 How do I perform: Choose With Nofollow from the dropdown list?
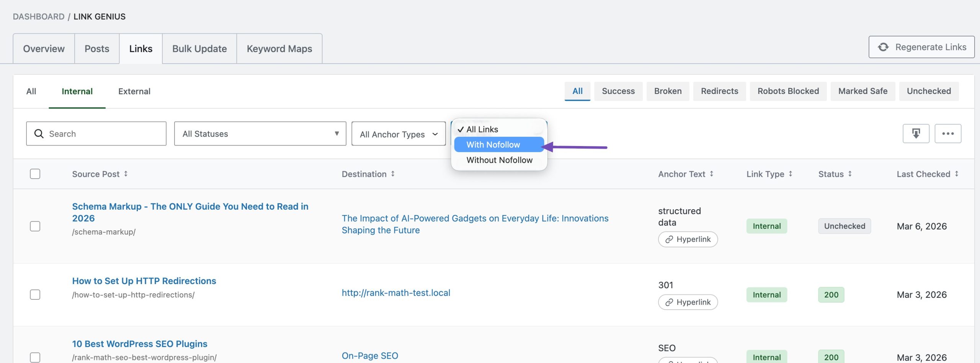[x=493, y=145]
